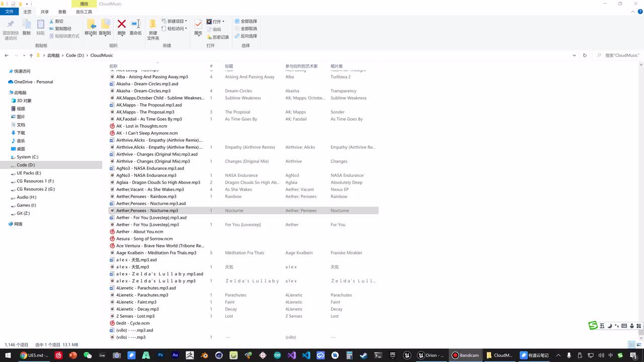This screenshot has width=644, height=362.
Task: Go back with the navigation back arrow
Action: 7,55
